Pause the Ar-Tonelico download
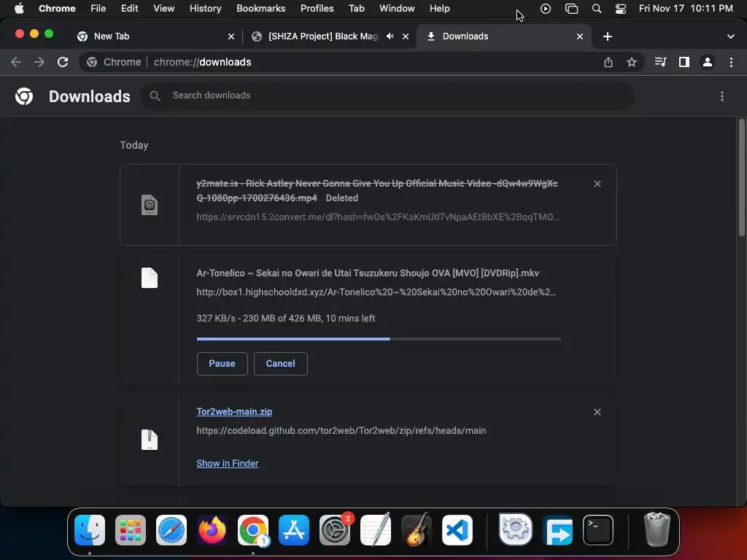This screenshot has height=560, width=747. 222,364
